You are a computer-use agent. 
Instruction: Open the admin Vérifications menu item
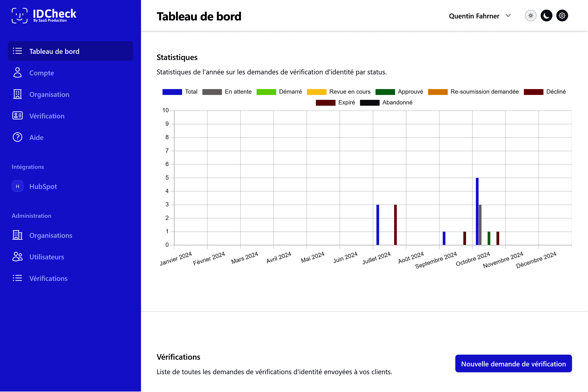(x=48, y=278)
